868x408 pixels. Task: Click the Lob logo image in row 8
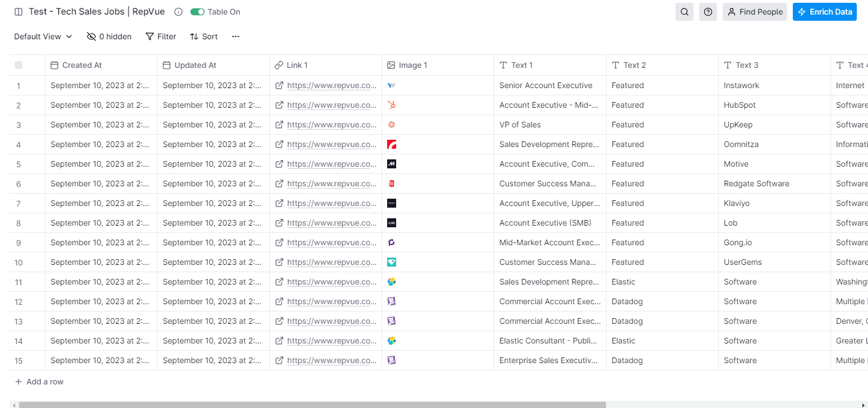392,223
